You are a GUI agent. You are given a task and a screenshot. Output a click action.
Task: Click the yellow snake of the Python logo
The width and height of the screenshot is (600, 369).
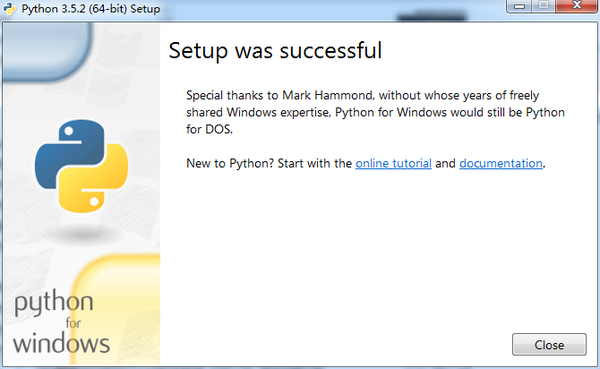click(x=95, y=179)
